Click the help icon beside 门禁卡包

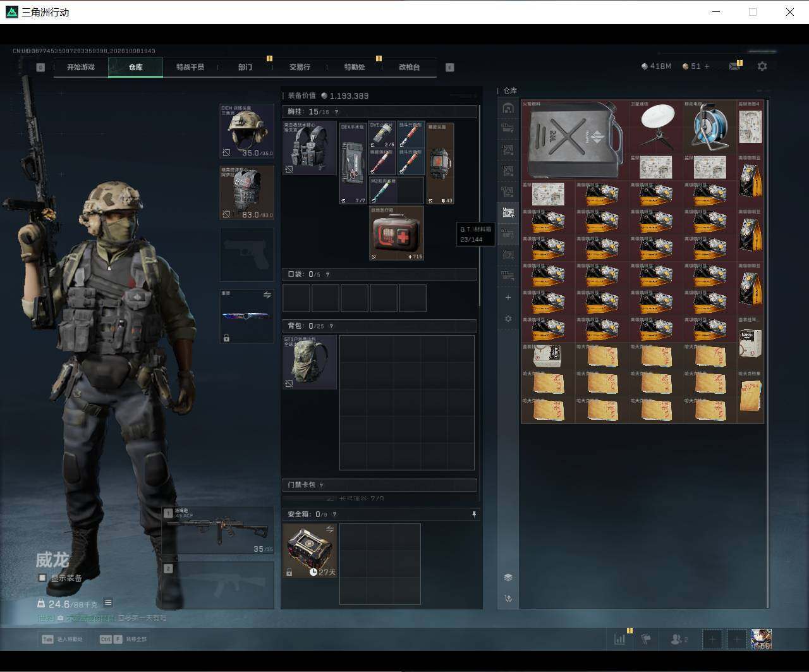click(322, 485)
